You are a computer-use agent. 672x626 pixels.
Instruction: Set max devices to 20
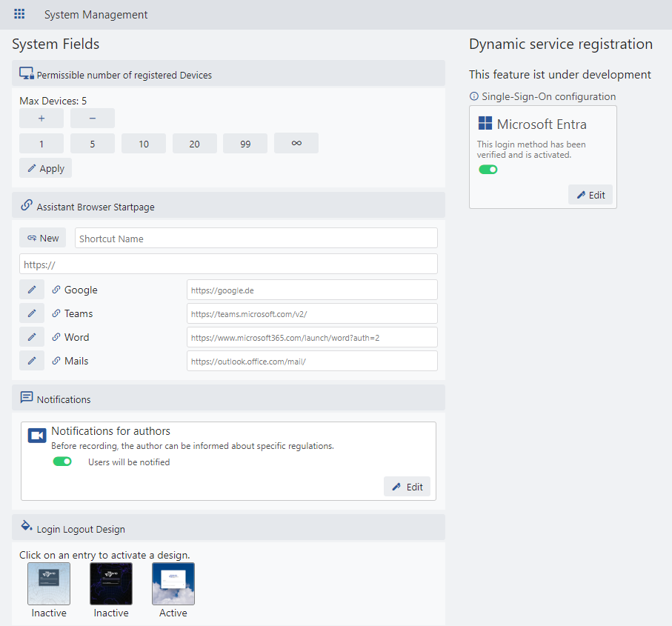[x=195, y=144]
